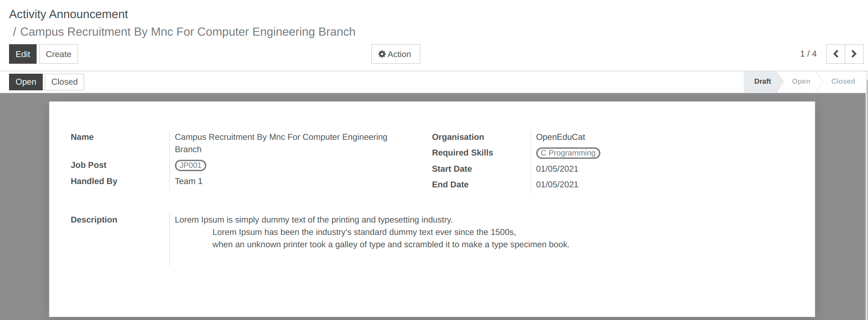Select the Open stage in statusbar
Screen dimensions: 868x320
pos(801,81)
